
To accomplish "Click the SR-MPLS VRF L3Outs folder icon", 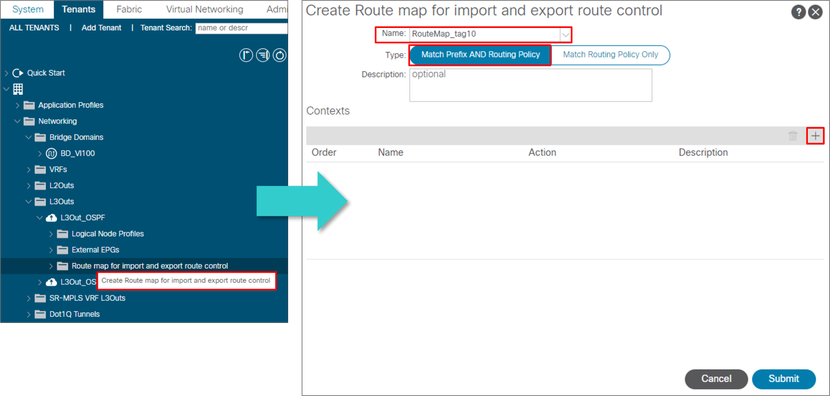I will [x=40, y=298].
